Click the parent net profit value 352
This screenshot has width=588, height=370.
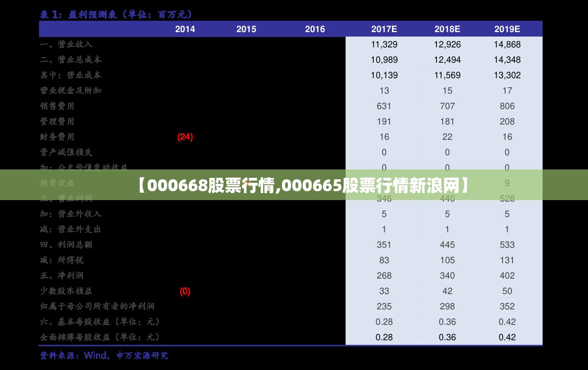[507, 306]
